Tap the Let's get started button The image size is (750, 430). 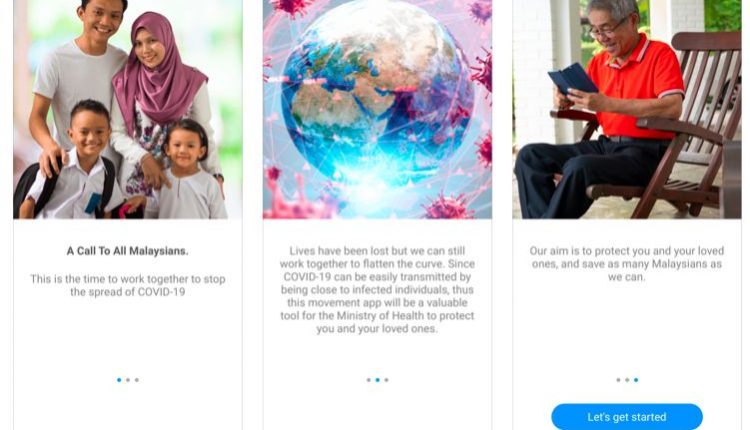[x=627, y=417]
